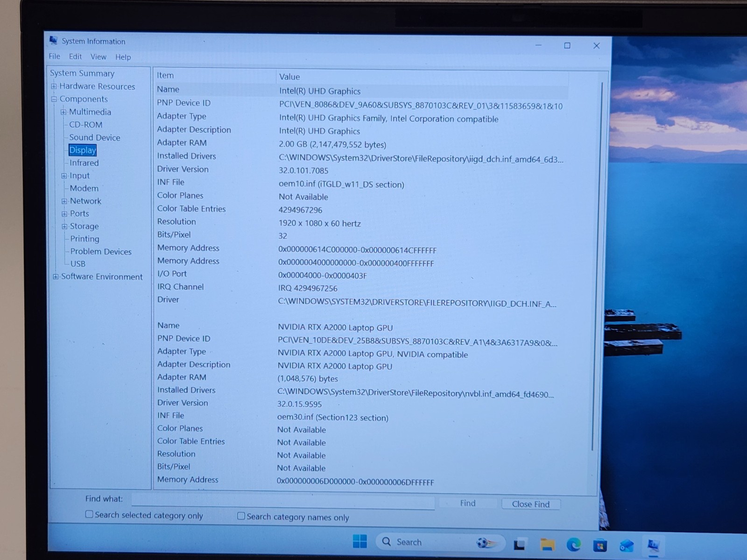Click the NVIDIA compatible Adapter Type value

point(373,354)
